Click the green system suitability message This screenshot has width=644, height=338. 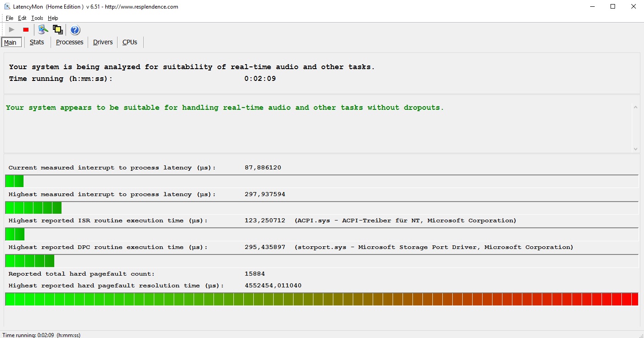[225, 108]
